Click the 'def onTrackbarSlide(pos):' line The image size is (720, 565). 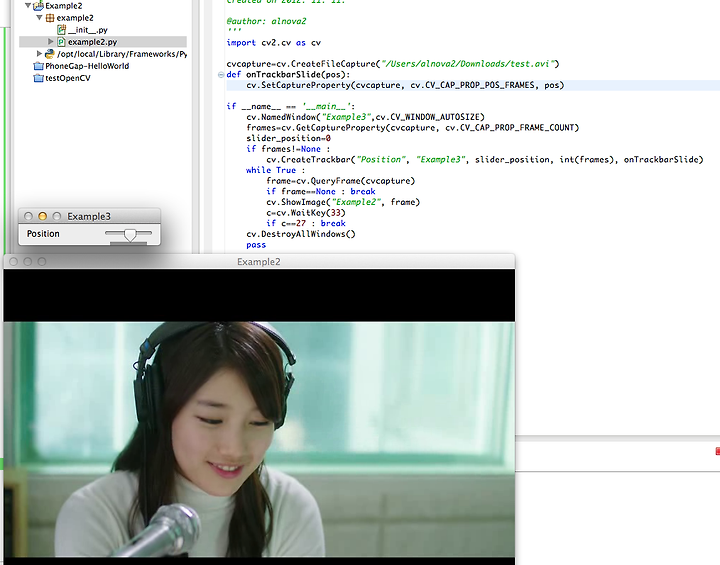pyautogui.click(x=288, y=74)
